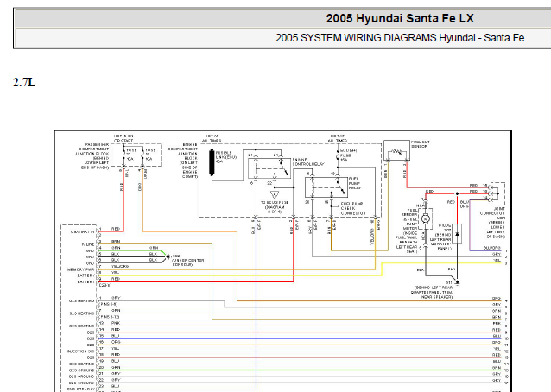Image resolution: width=551 pixels, height=392 pixels.
Task: Click the 'TO ECU' triangle reference symbol
Action: [275, 194]
